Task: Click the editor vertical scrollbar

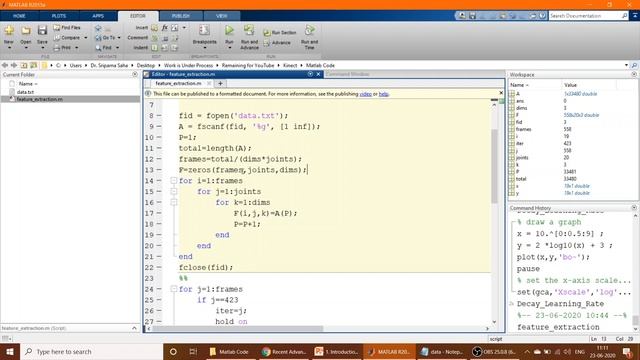Action: point(494,166)
